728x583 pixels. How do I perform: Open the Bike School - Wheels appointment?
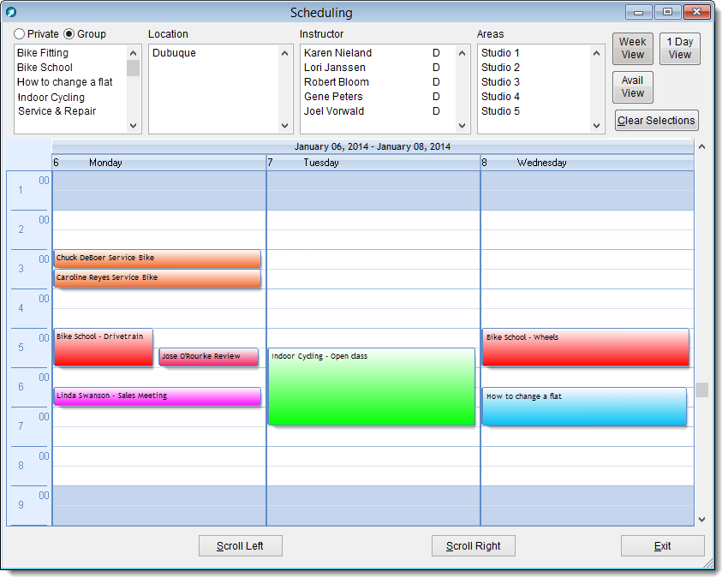coord(585,347)
